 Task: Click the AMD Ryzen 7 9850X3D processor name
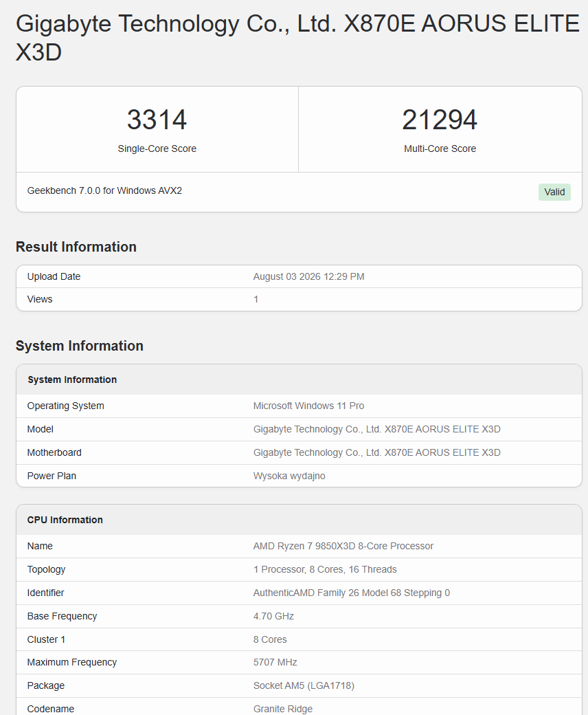(x=343, y=546)
